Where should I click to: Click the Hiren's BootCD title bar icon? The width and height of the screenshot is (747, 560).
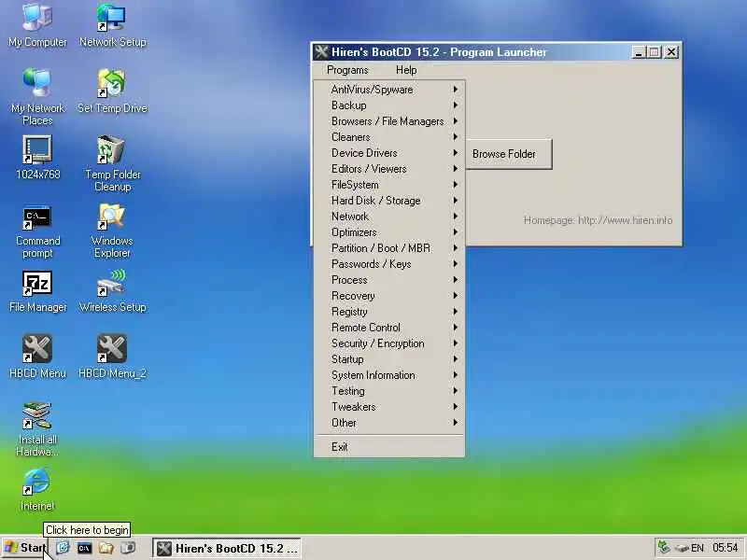(x=321, y=52)
